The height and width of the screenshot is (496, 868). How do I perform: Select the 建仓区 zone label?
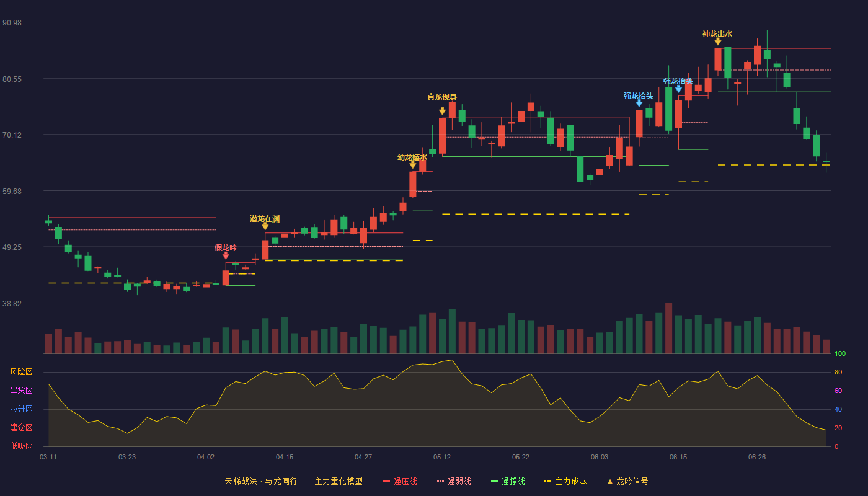(x=21, y=428)
